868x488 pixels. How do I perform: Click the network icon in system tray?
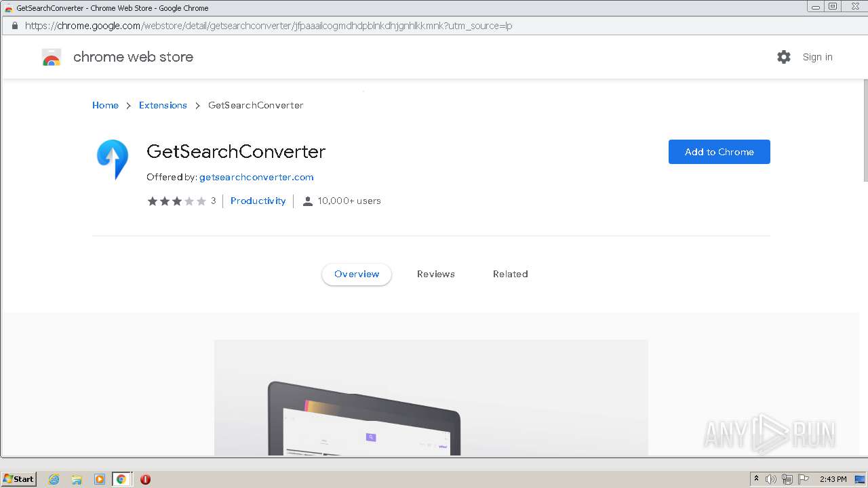[x=787, y=479]
